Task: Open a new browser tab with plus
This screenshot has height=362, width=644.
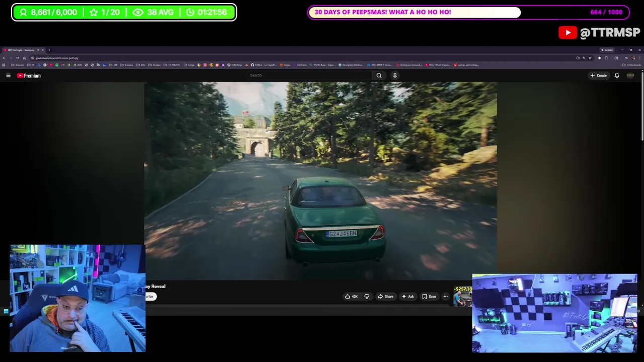Action: pyautogui.click(x=49, y=50)
